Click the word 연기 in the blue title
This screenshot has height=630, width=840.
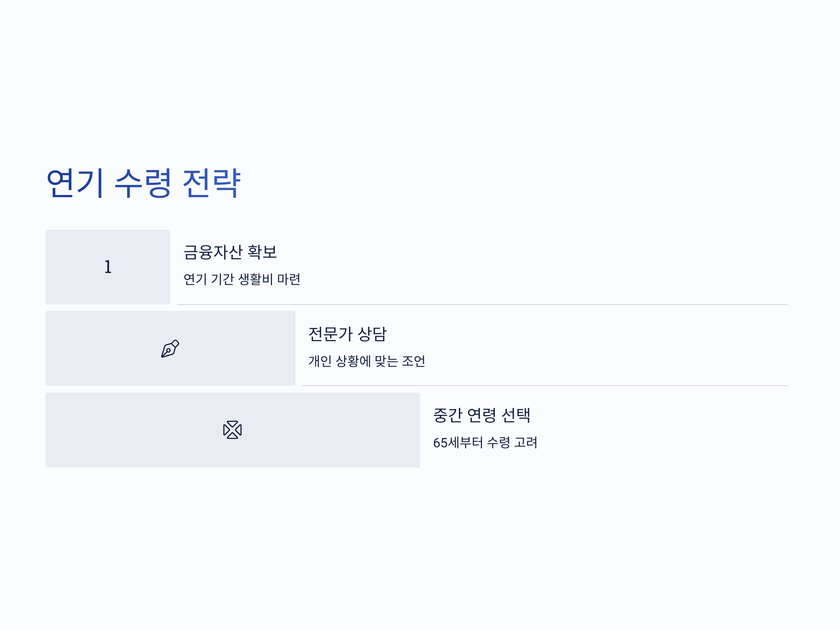coord(75,183)
